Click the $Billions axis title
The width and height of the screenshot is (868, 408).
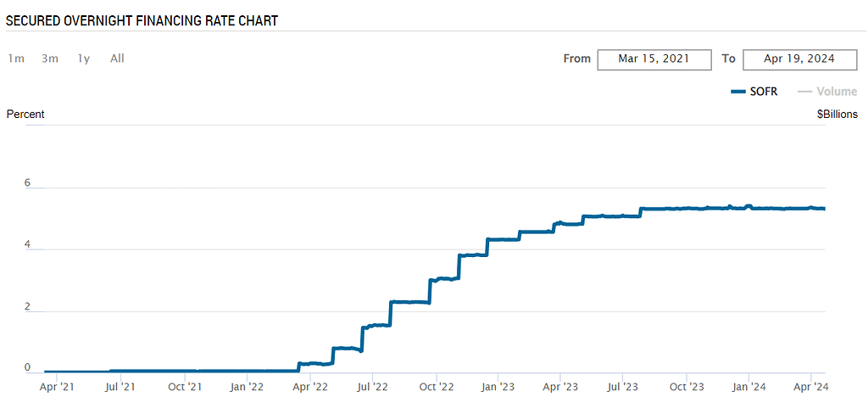[x=837, y=114]
